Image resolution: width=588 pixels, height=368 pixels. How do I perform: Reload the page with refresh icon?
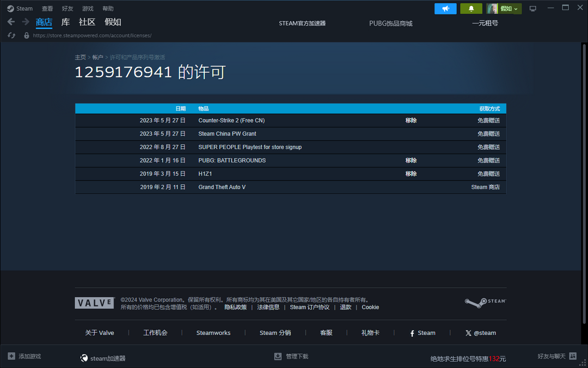point(11,35)
